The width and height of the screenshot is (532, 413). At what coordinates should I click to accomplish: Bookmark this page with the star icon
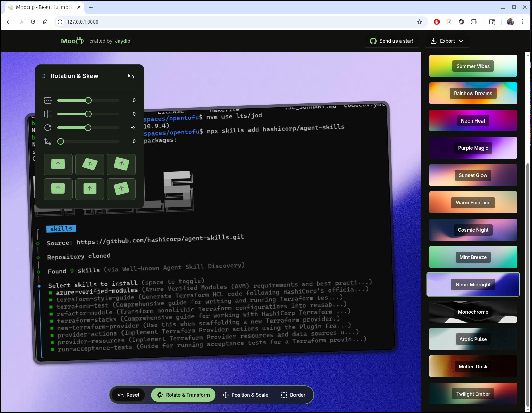click(420, 22)
